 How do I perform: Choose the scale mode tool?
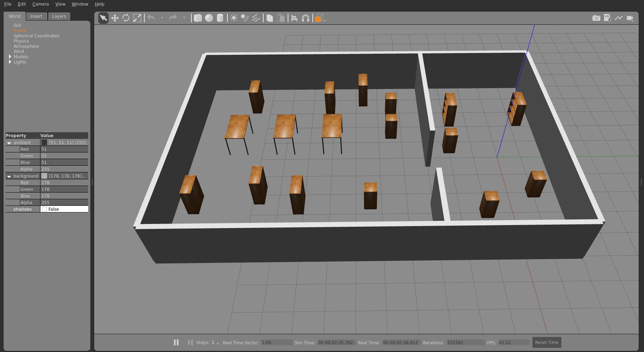point(137,18)
